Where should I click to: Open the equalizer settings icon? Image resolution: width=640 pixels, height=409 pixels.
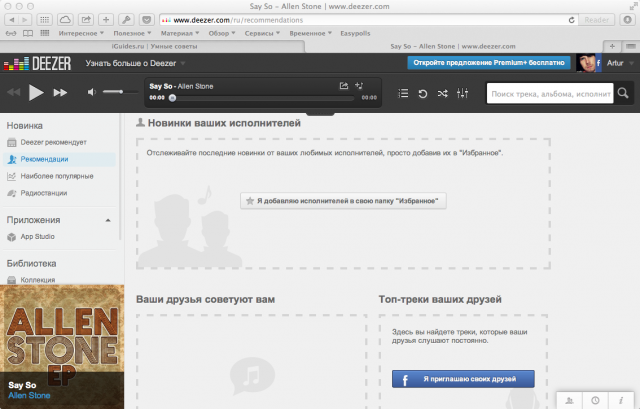click(462, 93)
